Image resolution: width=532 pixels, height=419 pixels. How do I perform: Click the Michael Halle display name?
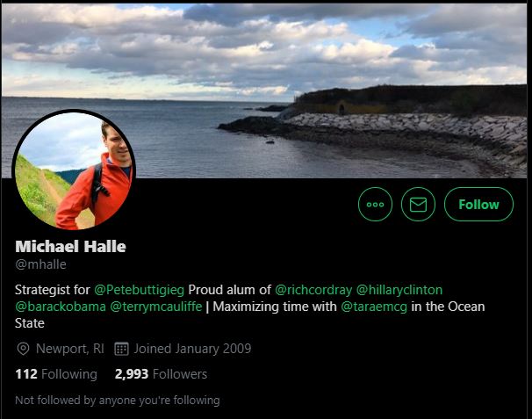click(70, 247)
